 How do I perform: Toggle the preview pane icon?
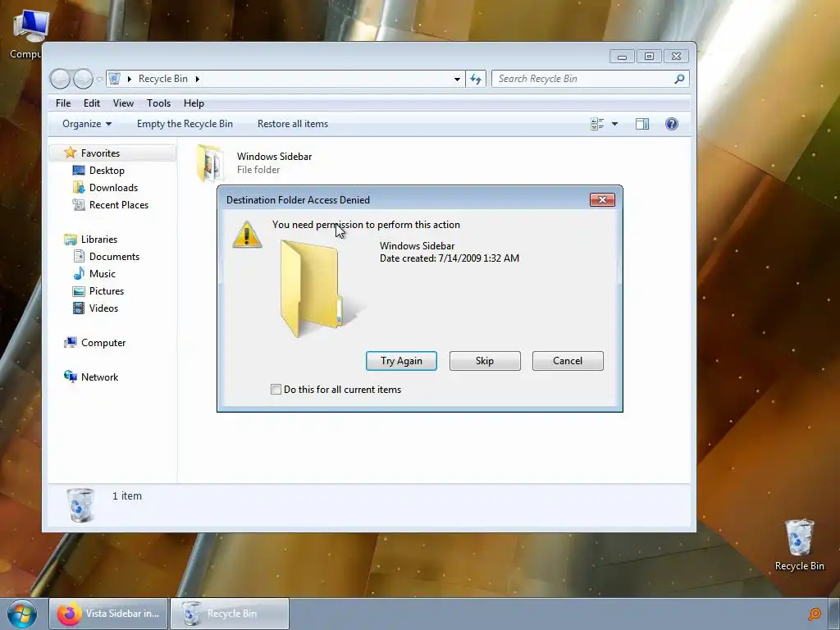(x=642, y=125)
